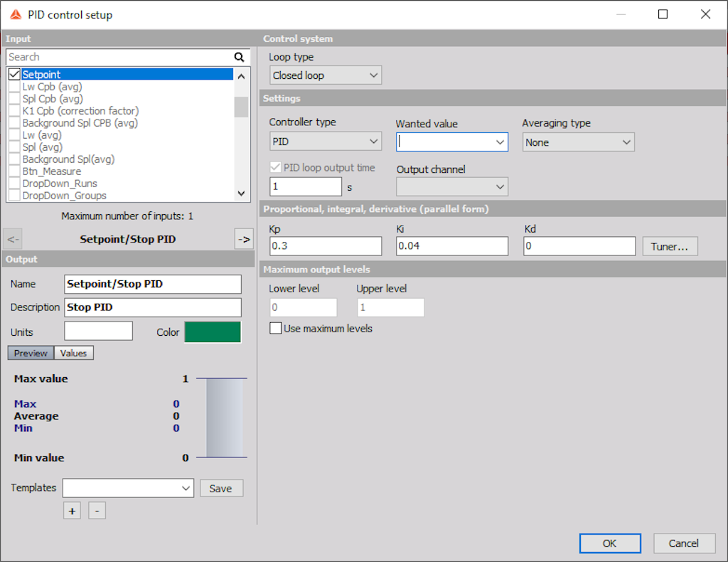Enable Use maximum levels checkbox
This screenshot has height=562, width=728.
click(276, 329)
